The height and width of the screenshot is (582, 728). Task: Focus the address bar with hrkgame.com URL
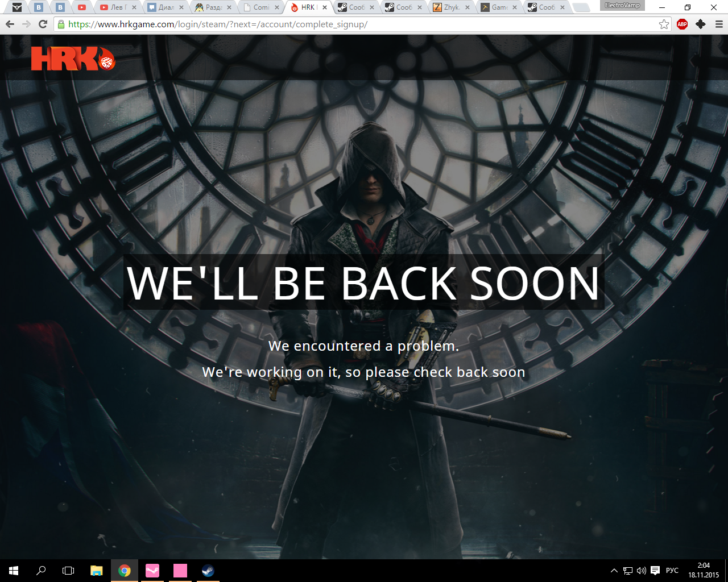[x=362, y=24]
